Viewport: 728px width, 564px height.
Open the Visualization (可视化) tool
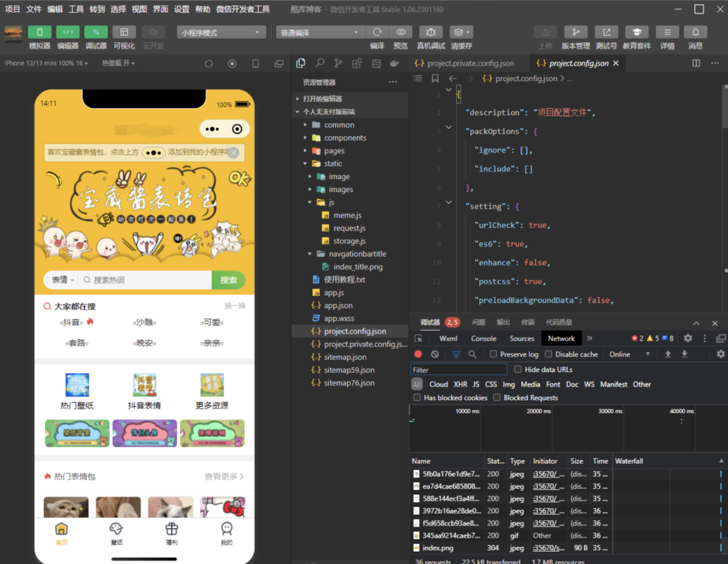(x=124, y=32)
